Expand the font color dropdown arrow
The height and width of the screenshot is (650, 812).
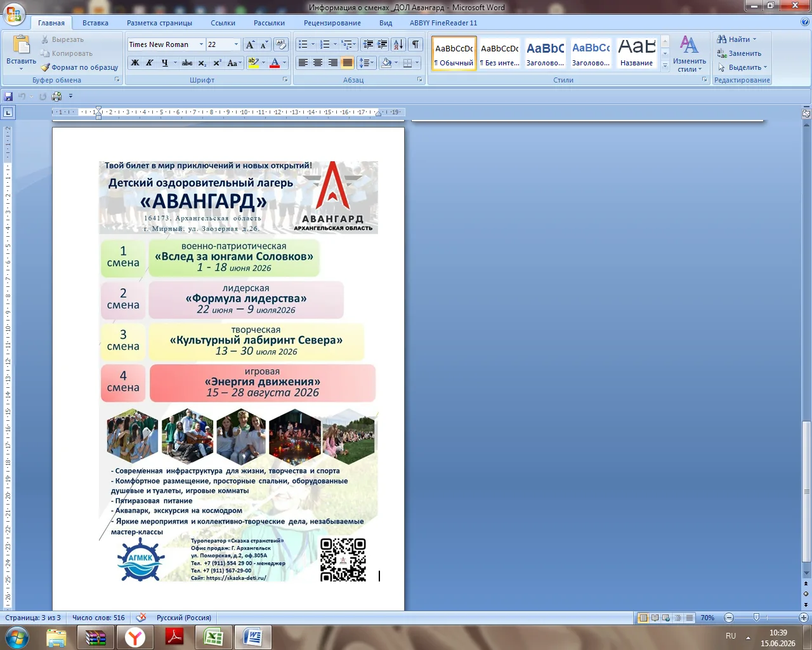284,63
